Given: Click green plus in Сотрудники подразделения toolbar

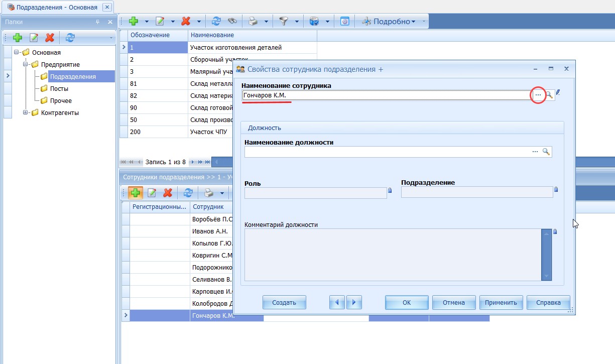Looking at the screenshot, I should [x=136, y=193].
